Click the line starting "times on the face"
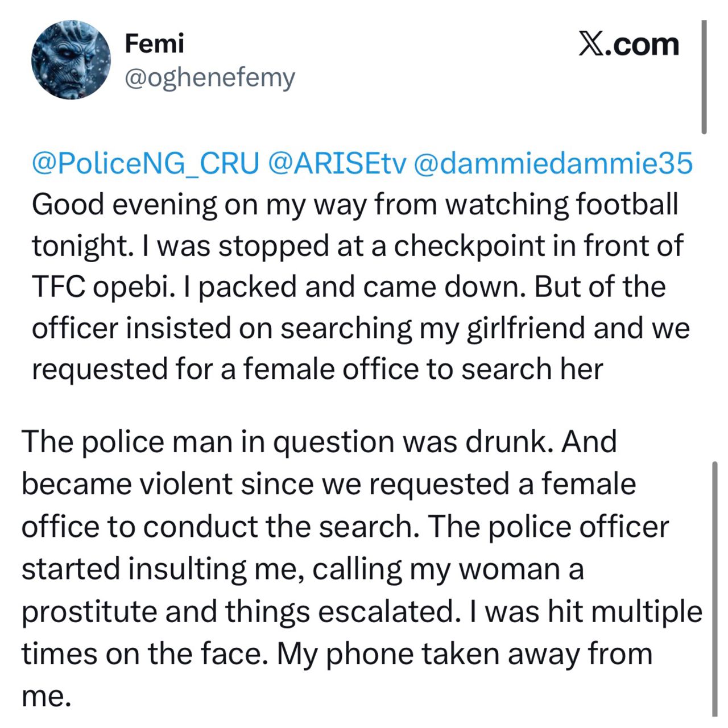This screenshot has width=728, height=728. [337, 653]
